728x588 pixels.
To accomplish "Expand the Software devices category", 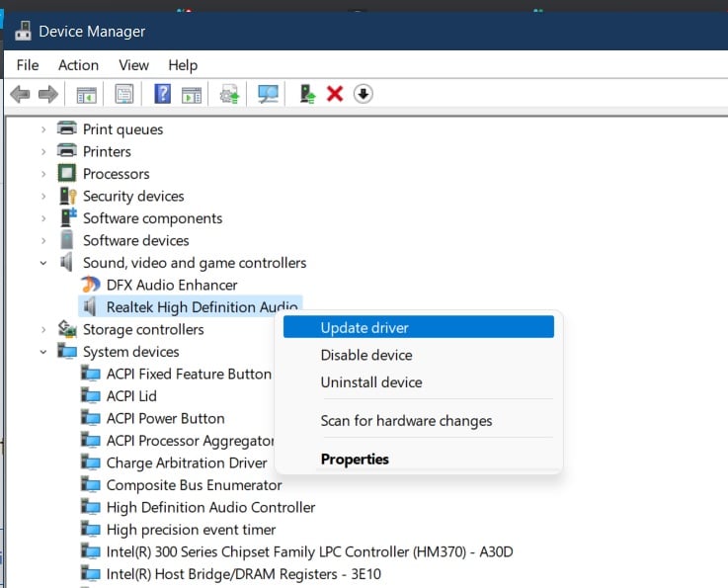I will coord(43,240).
